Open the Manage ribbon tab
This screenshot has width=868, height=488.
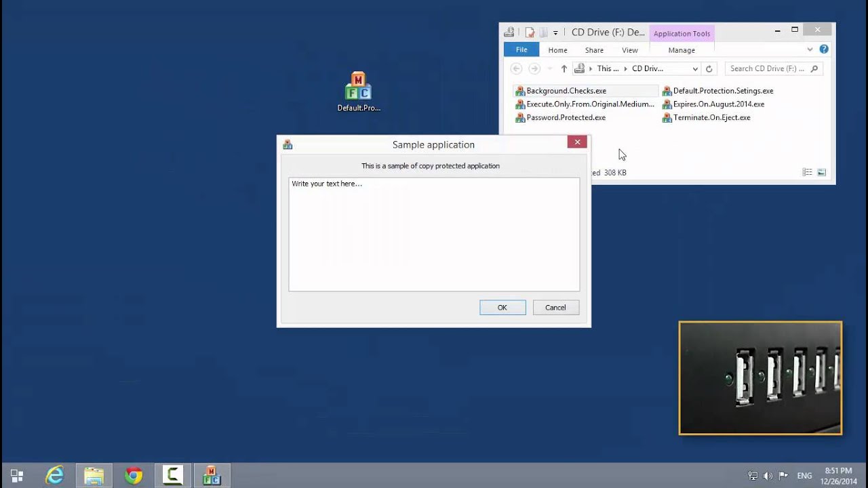click(x=682, y=50)
